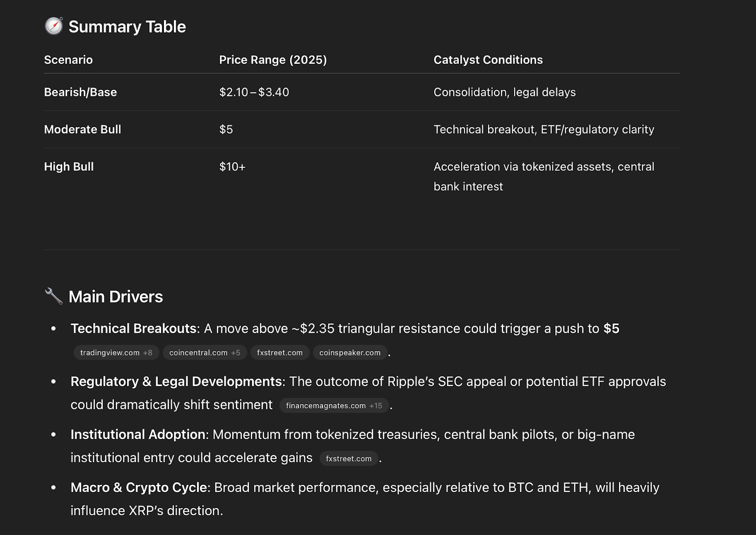The image size is (756, 535).
Task: Open the financemagnates.com source chip
Action: coord(334,406)
